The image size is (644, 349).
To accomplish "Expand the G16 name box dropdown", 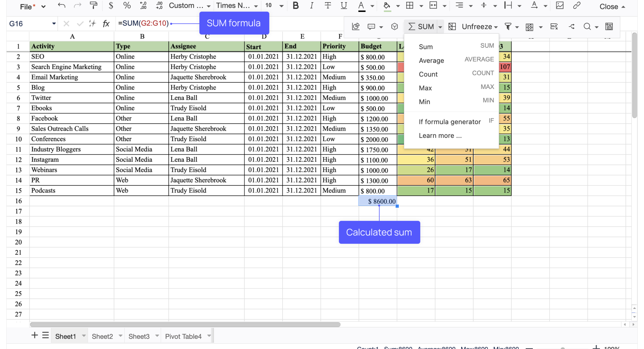I will [54, 24].
